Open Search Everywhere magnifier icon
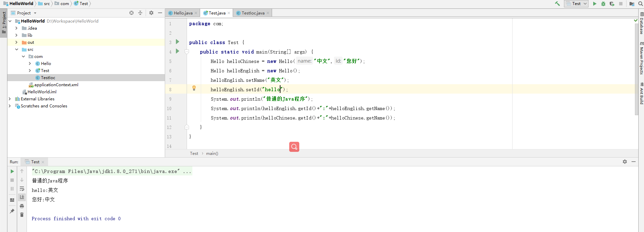This screenshot has width=644, height=232. point(641,4)
